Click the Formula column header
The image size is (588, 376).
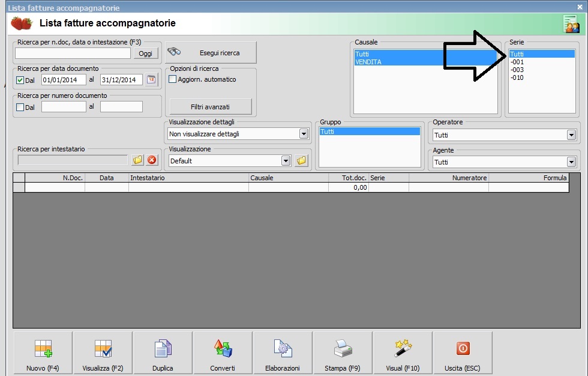coord(529,178)
